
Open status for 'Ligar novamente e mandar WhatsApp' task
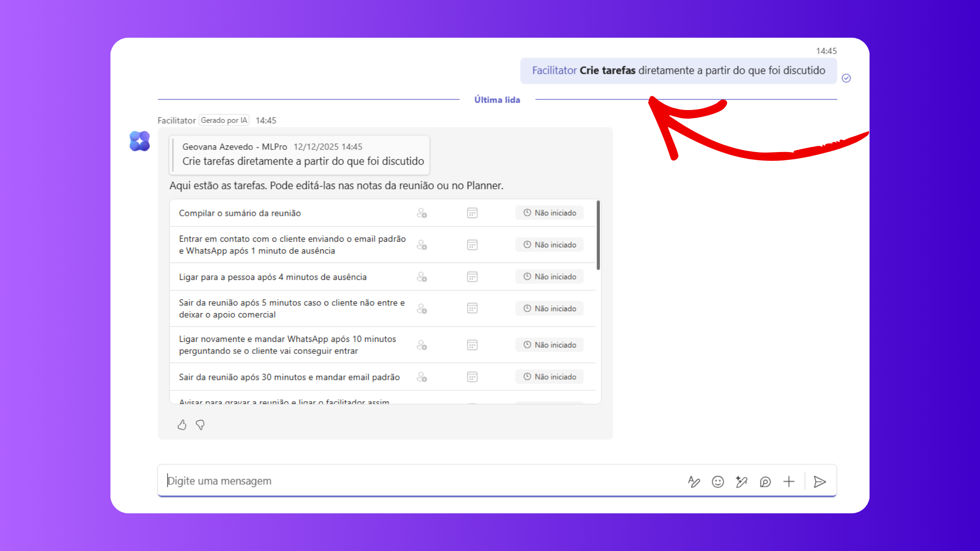coord(549,345)
